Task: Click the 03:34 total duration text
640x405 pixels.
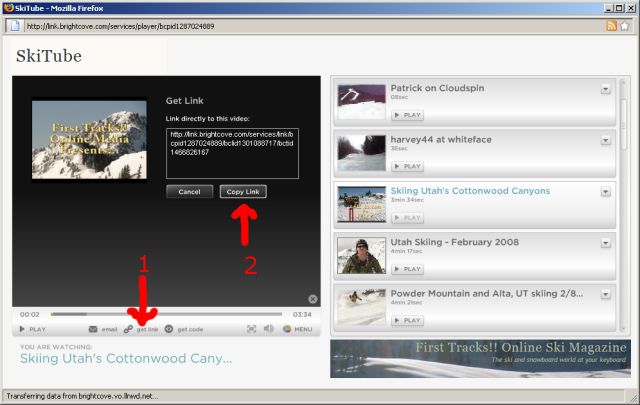Action: pos(302,314)
